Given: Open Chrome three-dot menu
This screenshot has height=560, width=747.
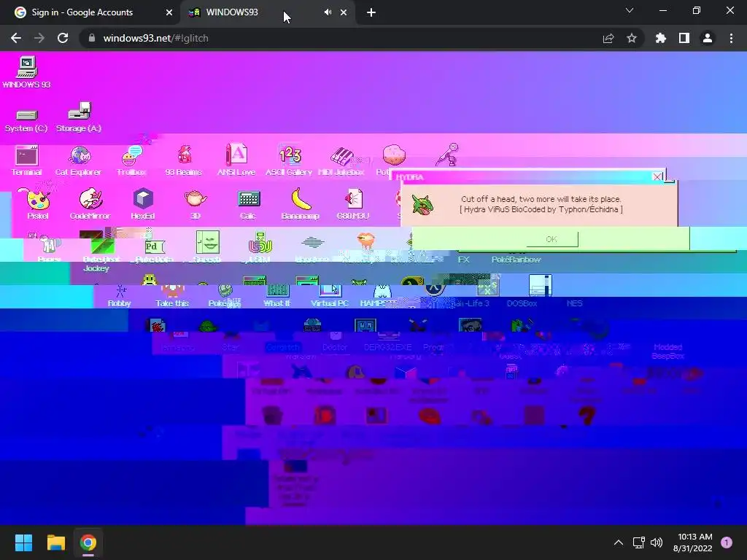Looking at the screenshot, I should pos(731,38).
